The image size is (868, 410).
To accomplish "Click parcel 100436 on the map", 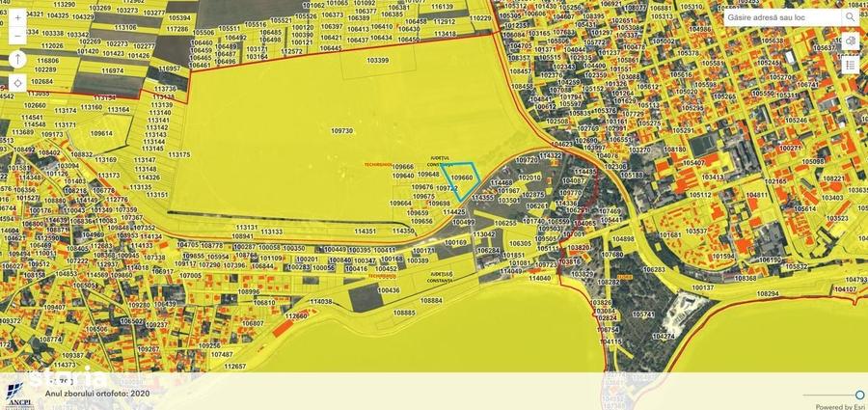I will point(389,289).
